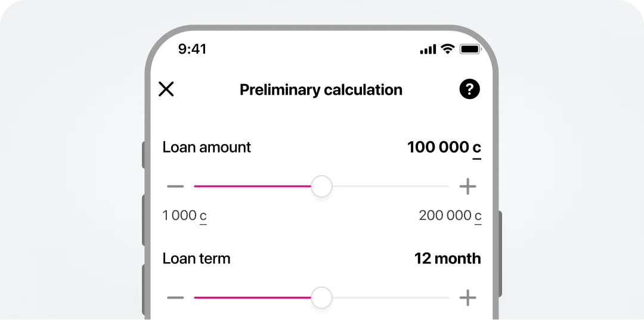Tap the Wi-Fi icon in status bar

447,49
